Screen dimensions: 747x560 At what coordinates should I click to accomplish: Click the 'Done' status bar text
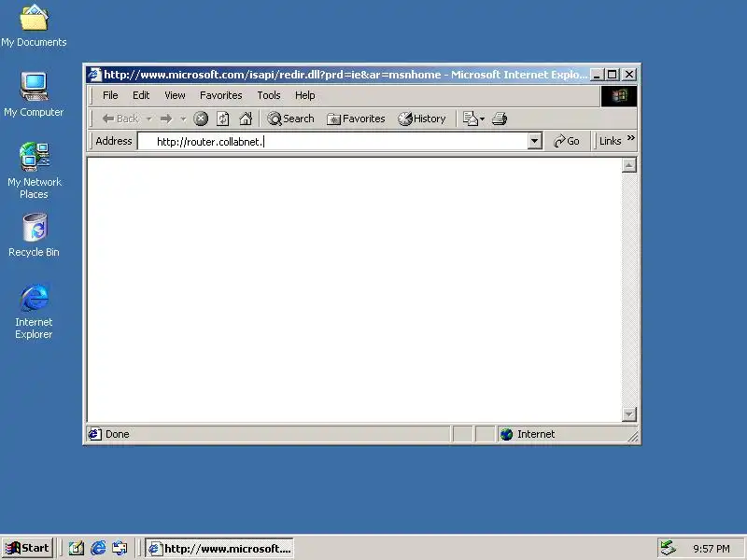pyautogui.click(x=118, y=434)
